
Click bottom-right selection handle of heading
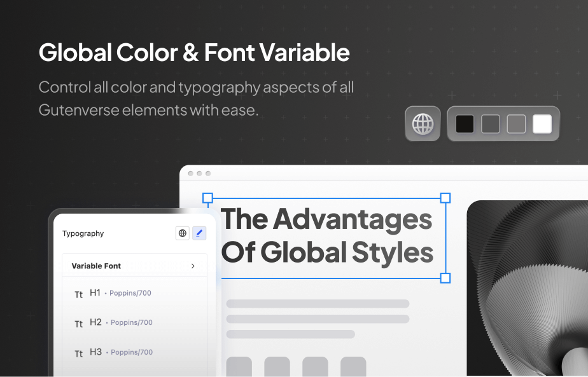click(445, 278)
